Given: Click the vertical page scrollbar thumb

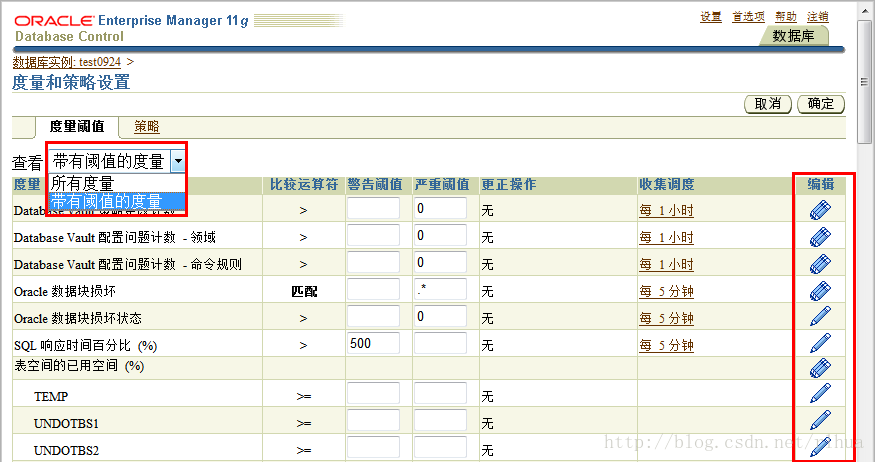Looking at the screenshot, I should coord(864,81).
